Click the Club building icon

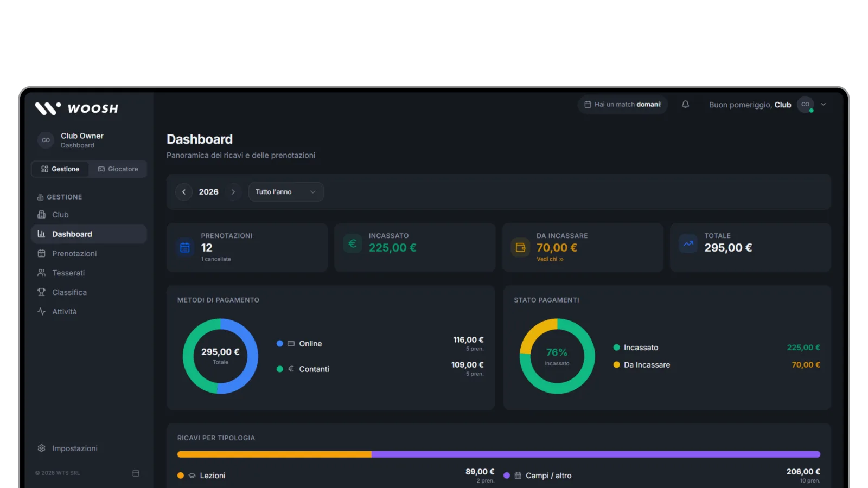click(x=41, y=215)
